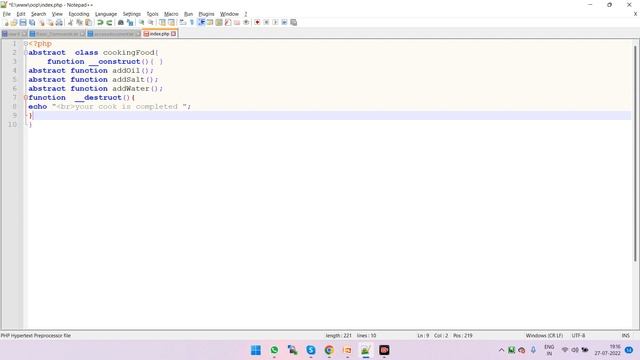Viewport: 640px width, 360px height.
Task: Open the Macro menu
Action: [x=171, y=14]
